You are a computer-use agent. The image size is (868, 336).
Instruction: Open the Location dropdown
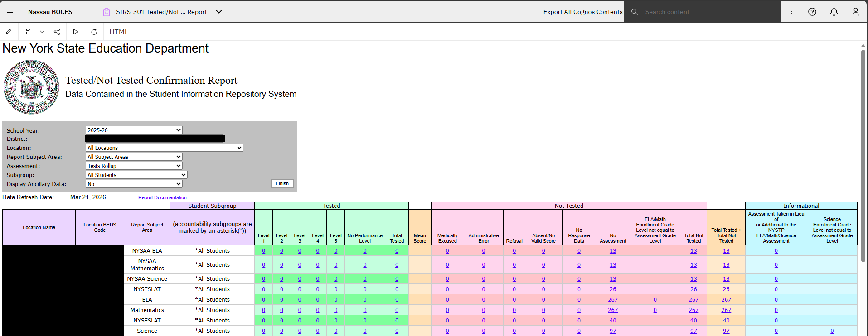click(165, 148)
